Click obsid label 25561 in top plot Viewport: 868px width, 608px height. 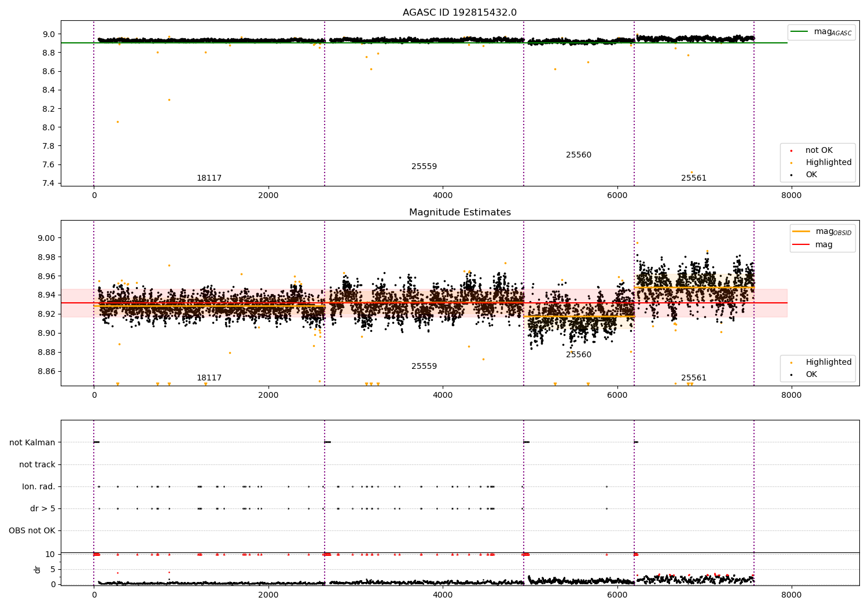(x=694, y=178)
